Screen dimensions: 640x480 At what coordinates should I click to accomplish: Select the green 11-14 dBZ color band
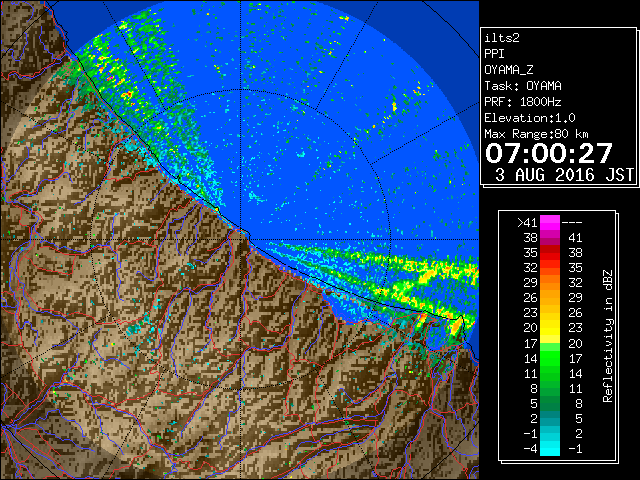click(550, 373)
